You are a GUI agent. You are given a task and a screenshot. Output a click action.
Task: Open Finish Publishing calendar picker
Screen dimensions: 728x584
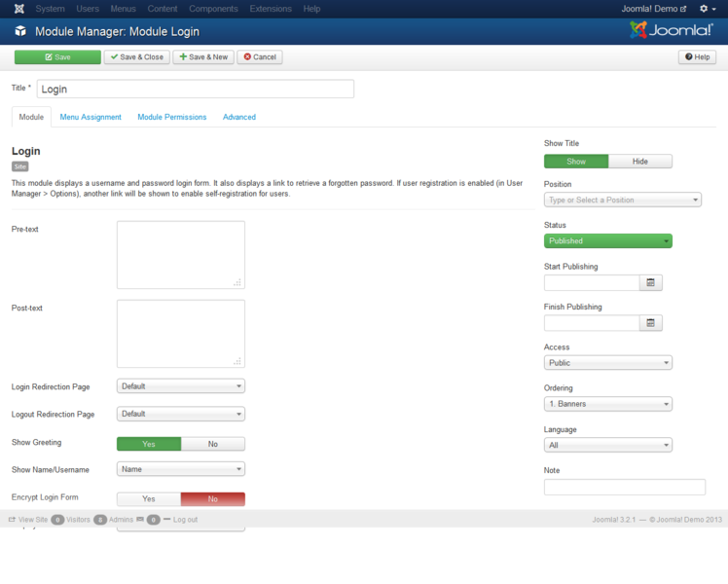[650, 323]
